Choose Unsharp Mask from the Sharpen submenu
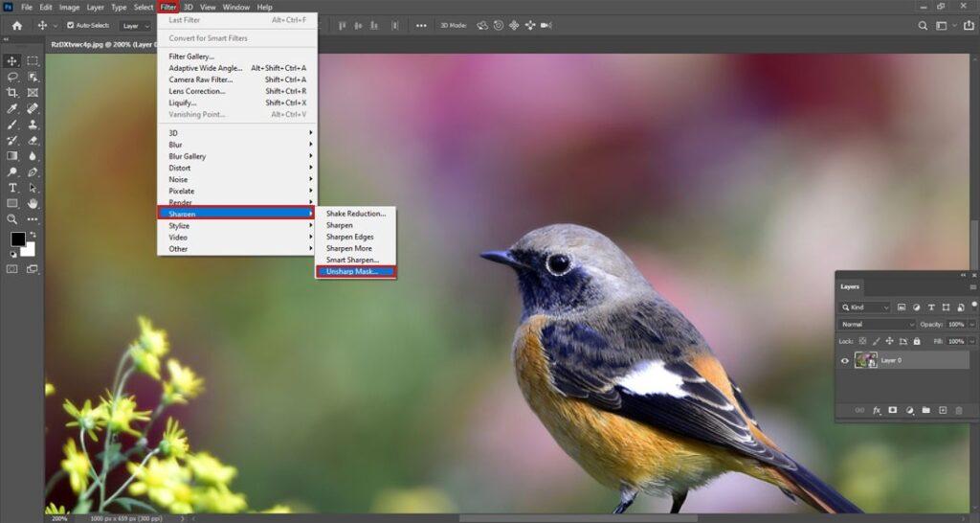 pos(356,271)
